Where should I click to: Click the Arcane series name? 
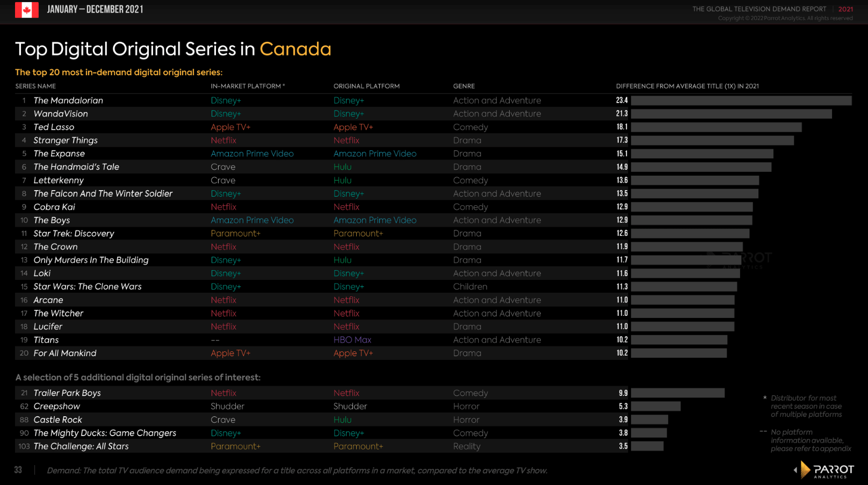pyautogui.click(x=48, y=300)
